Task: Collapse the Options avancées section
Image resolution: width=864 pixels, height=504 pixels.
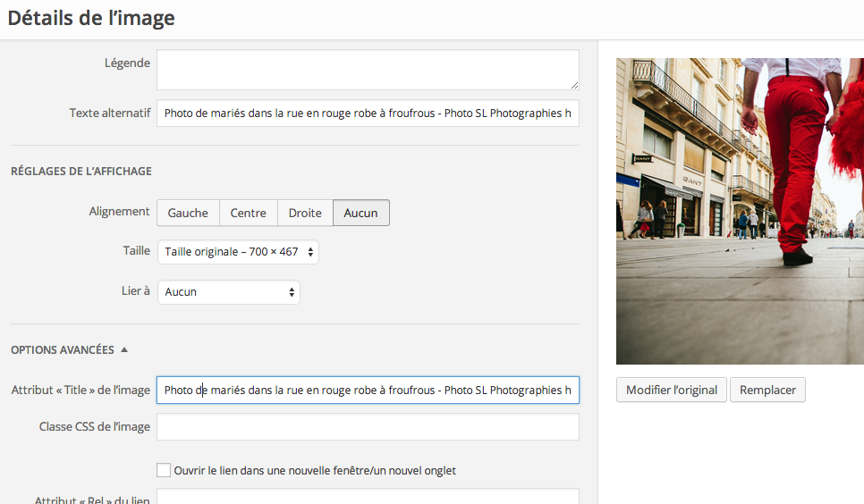Action: pos(70,349)
